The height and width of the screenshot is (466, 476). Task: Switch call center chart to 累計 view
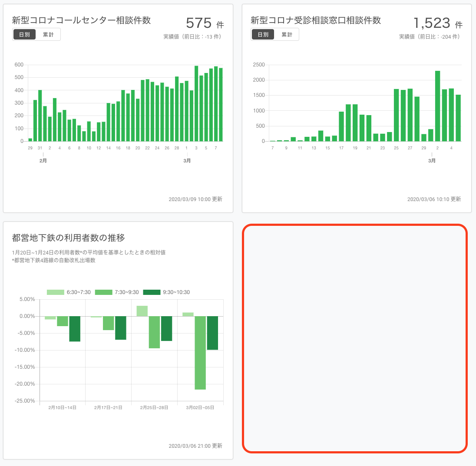pos(49,34)
